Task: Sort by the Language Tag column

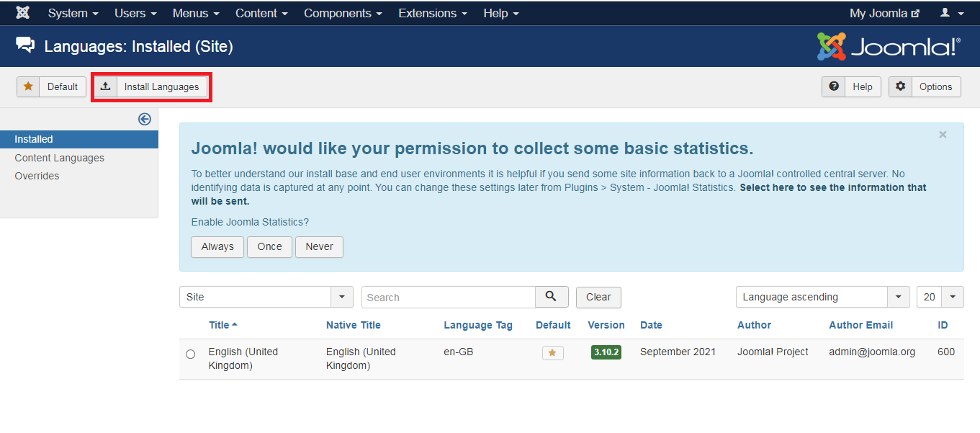Action: [478, 325]
